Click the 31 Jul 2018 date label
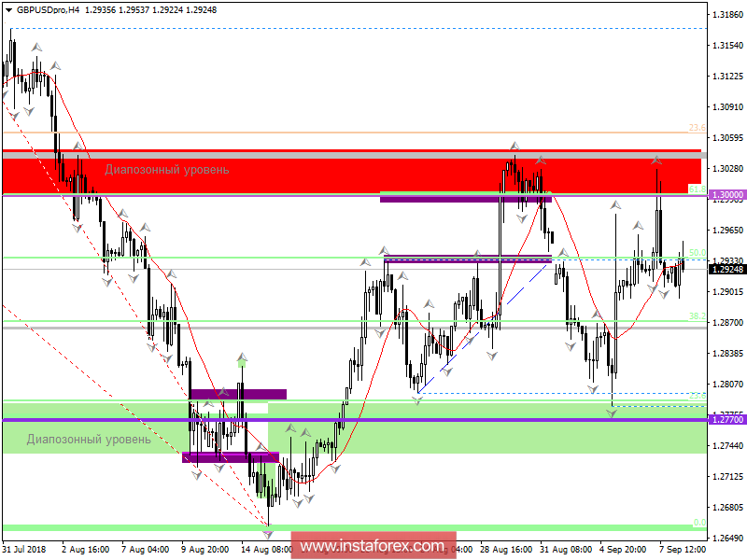This screenshot has width=747, height=560. [24, 549]
